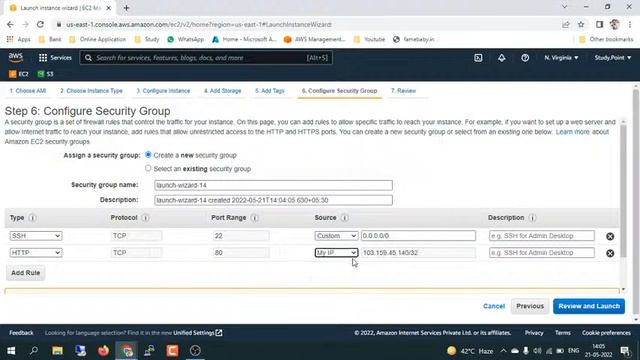Bookmark this page with the star icon
This screenshot has width=640, height=360.
[x=581, y=24]
